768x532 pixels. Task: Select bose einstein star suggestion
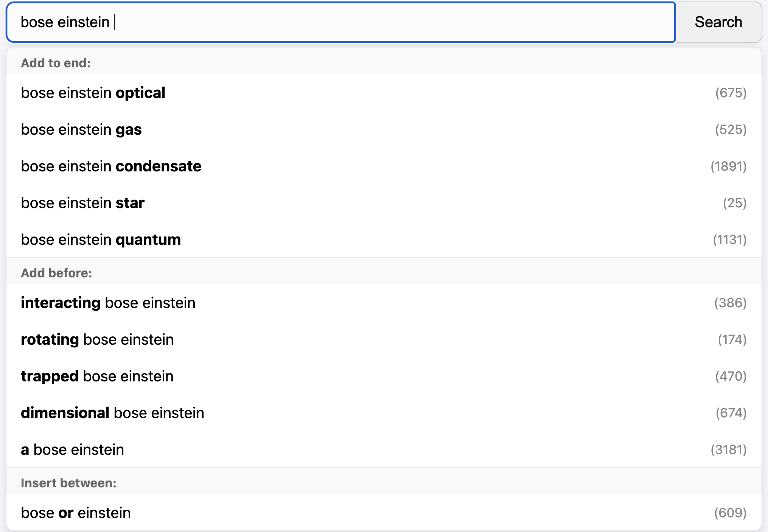click(x=384, y=203)
